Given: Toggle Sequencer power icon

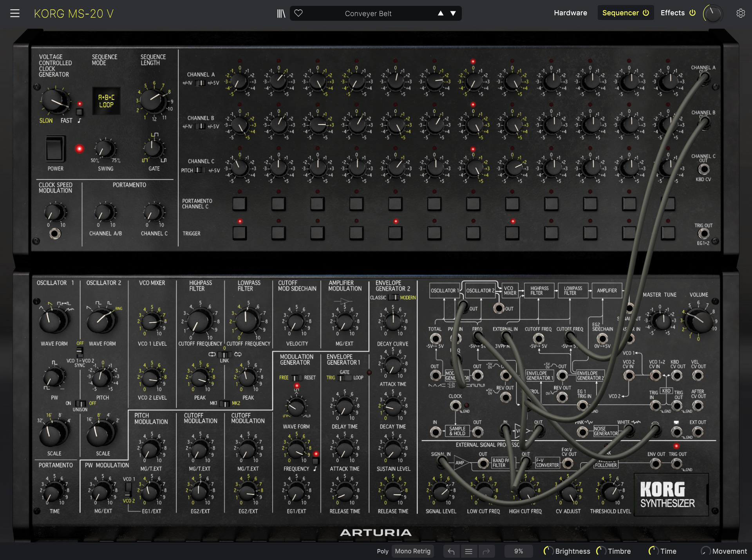Looking at the screenshot, I should [x=646, y=13].
